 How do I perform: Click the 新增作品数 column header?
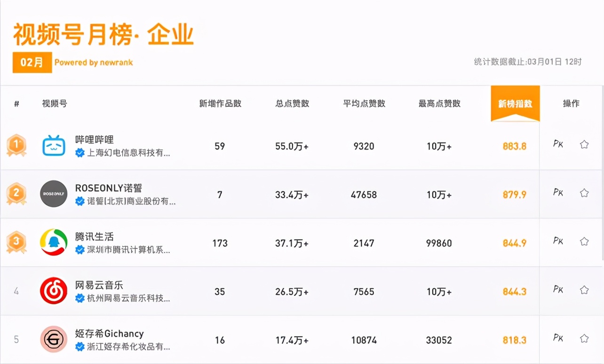(x=220, y=103)
